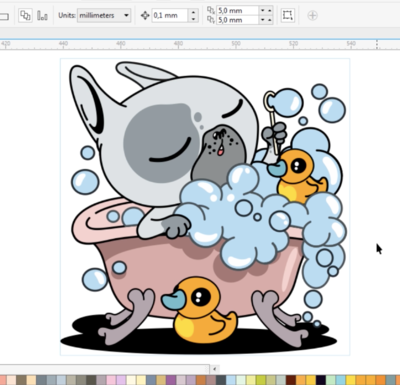The height and width of the screenshot is (385, 400).
Task: Pick the dark brown palette swatch
Action: coord(291,380)
